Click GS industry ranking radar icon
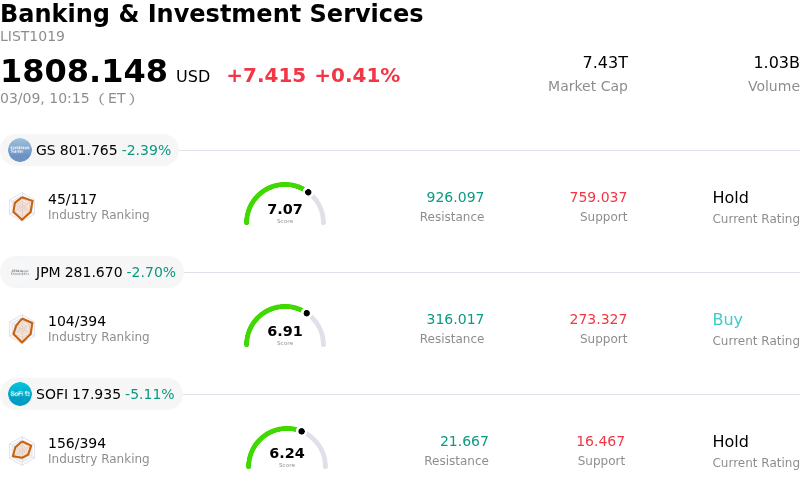The image size is (800, 488). click(x=22, y=207)
